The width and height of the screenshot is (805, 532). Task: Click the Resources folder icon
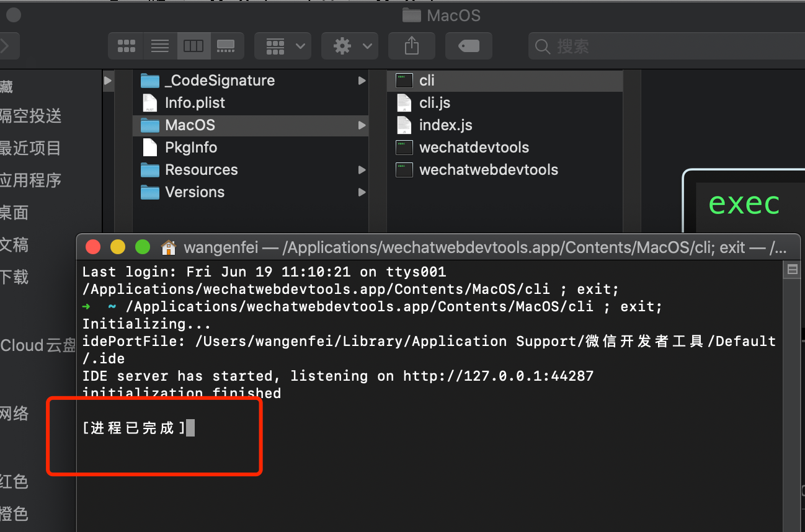click(x=150, y=170)
